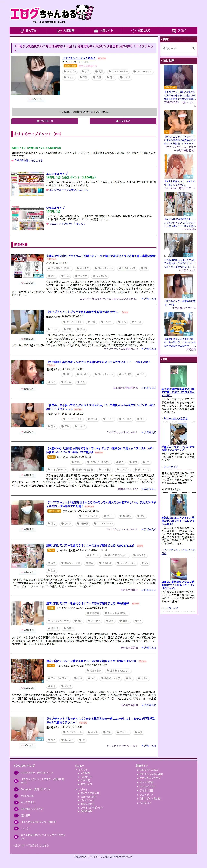Click the crown icon beside 人気サイト

(96, 31)
